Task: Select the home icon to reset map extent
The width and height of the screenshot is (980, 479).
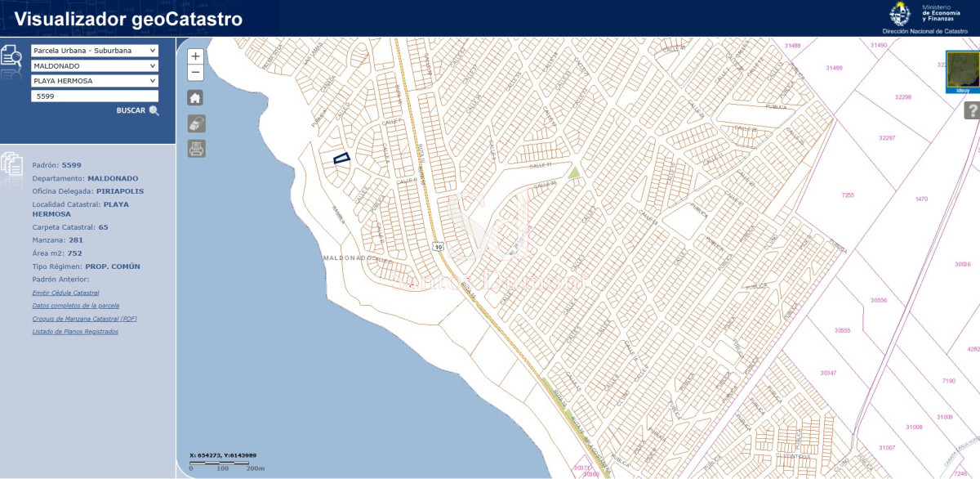Action: 194,96
